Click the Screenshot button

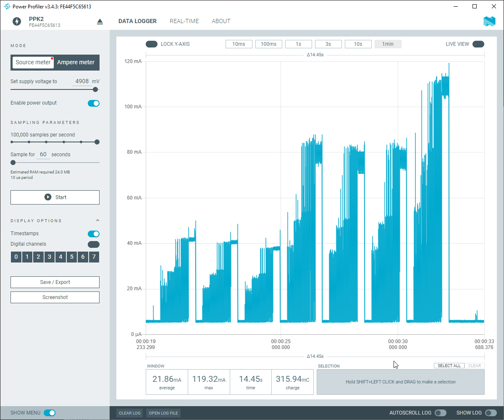55,297
